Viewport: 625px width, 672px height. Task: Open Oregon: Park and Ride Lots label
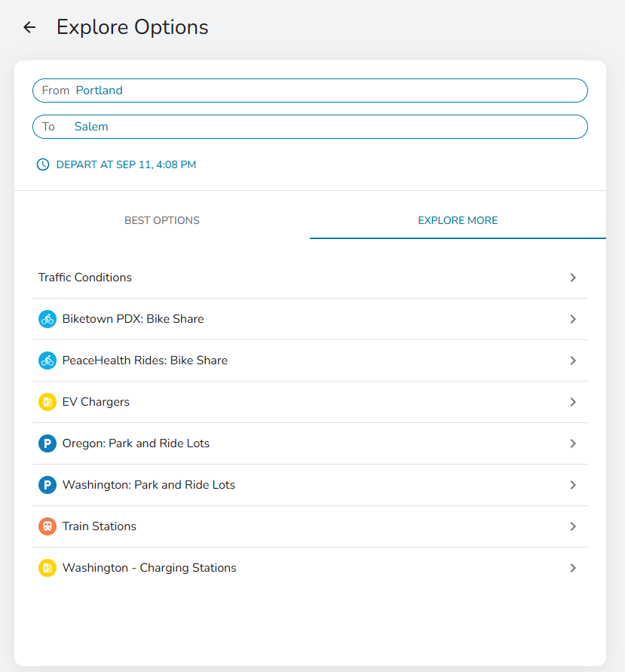[x=136, y=443]
